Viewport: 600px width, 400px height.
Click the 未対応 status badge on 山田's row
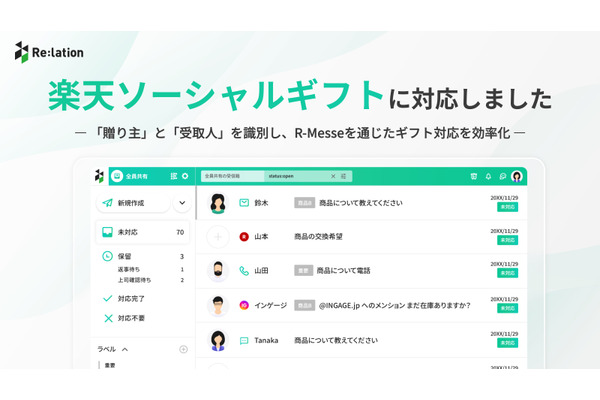click(507, 273)
